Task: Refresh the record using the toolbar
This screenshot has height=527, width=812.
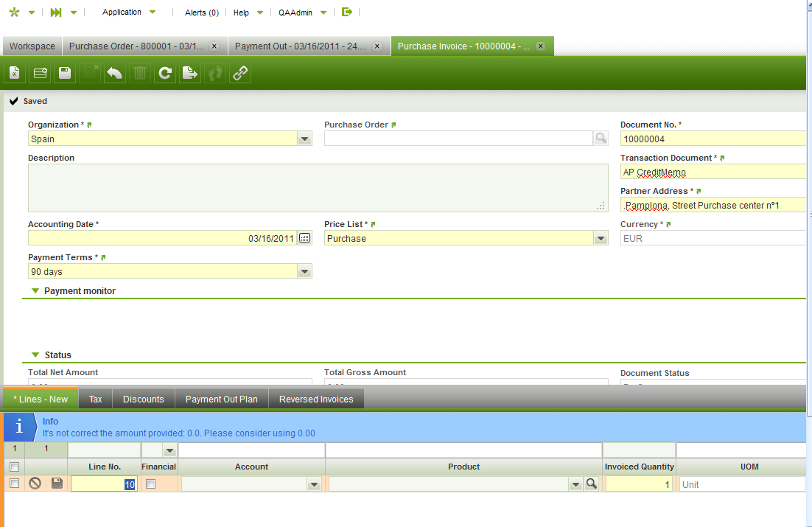Action: tap(165, 73)
